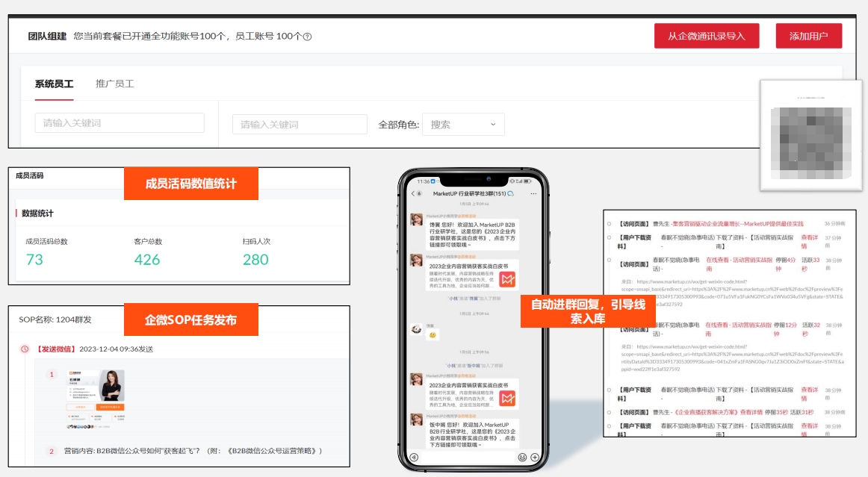Open the three-dot menu in the phone chat
This screenshot has height=477, width=868.
click(x=533, y=193)
